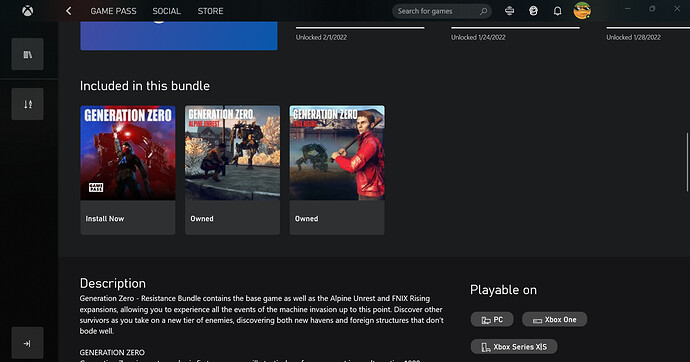Open the Alpine Unrest expansion thumbnail
This screenshot has height=362, width=690.
(x=232, y=153)
